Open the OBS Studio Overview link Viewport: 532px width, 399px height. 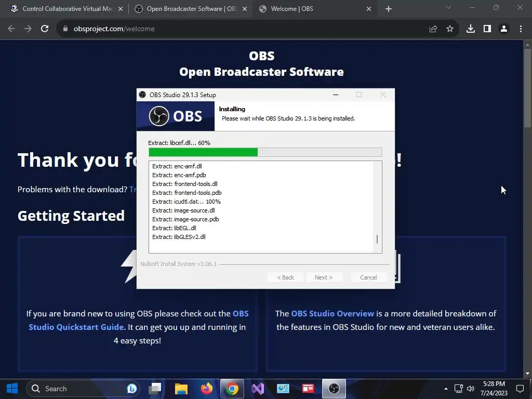click(x=332, y=313)
